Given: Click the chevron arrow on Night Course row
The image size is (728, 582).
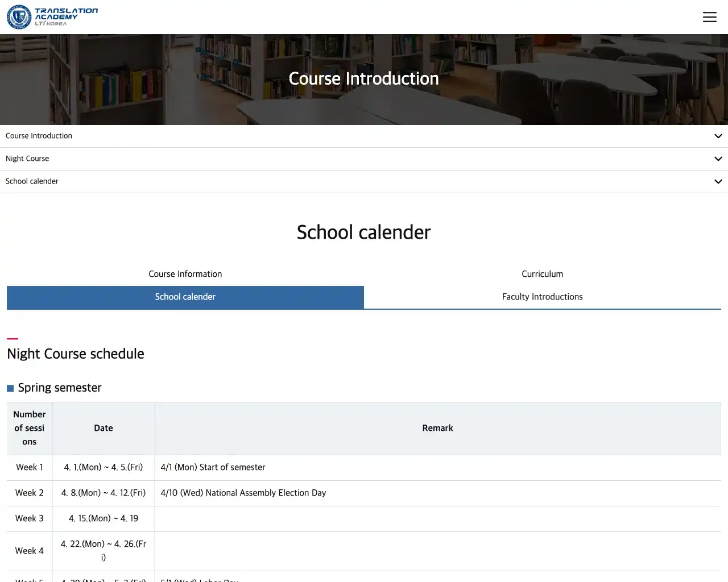Looking at the screenshot, I should [x=718, y=159].
